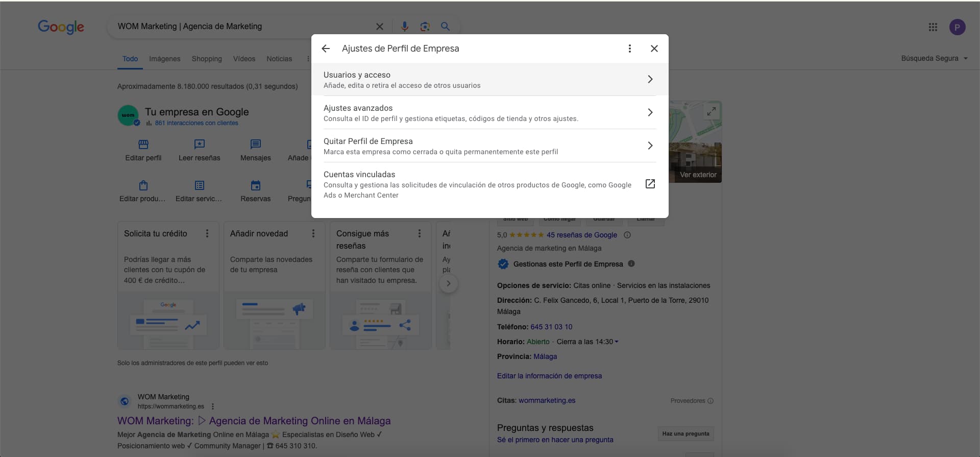Open more options for wommarketing.es result
The width and height of the screenshot is (980, 457).
213,406
